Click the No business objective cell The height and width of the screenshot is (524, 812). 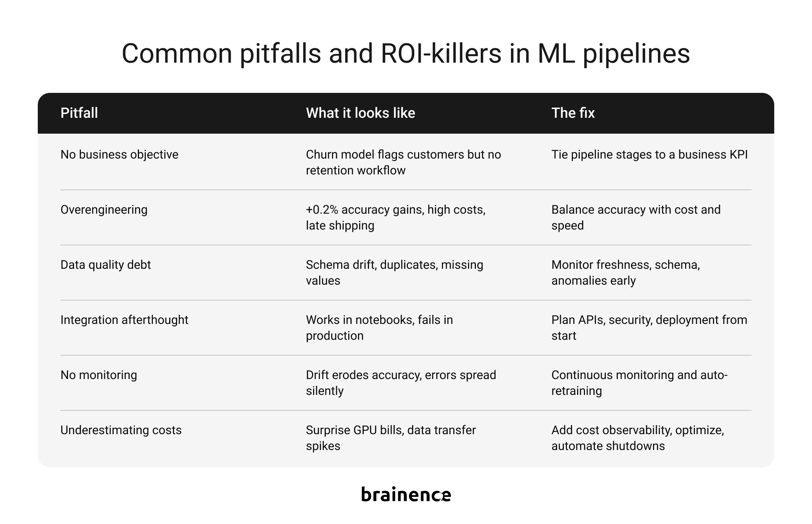coord(119,154)
